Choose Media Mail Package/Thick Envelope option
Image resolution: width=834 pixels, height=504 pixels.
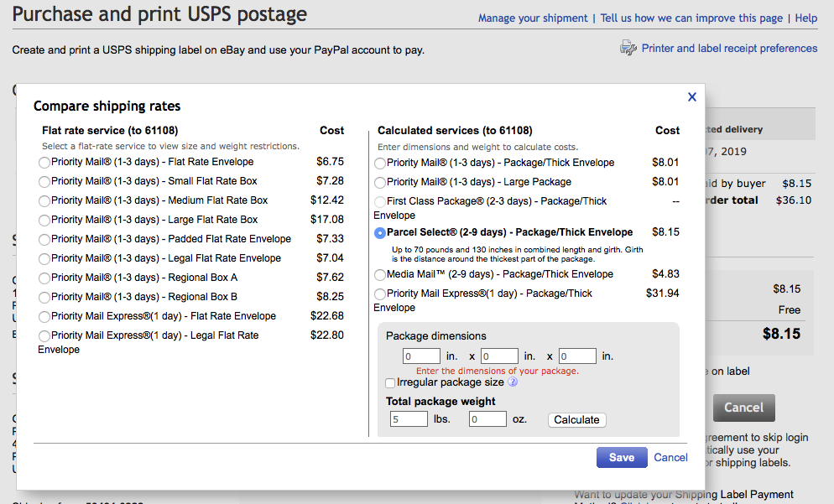click(x=380, y=275)
